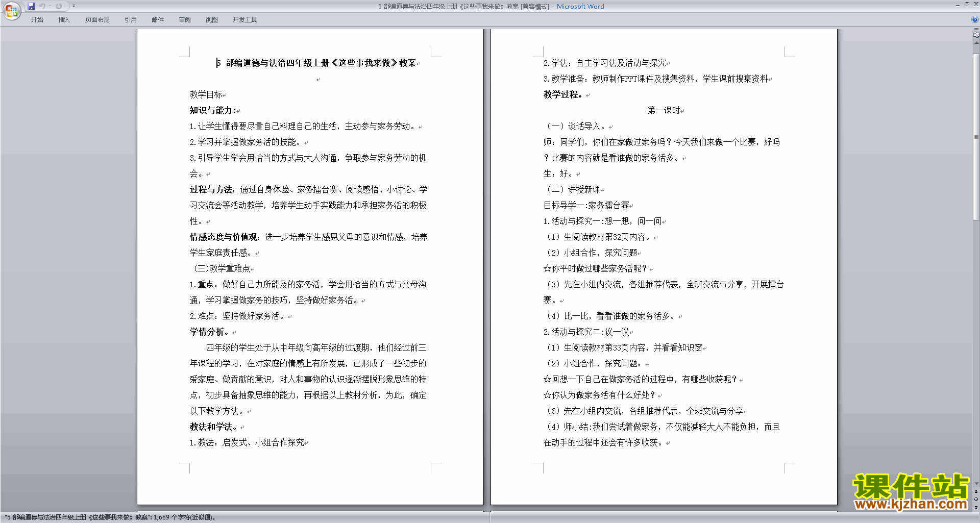
Task: Click the 情感态度与价值观 bold label
Action: coord(224,237)
